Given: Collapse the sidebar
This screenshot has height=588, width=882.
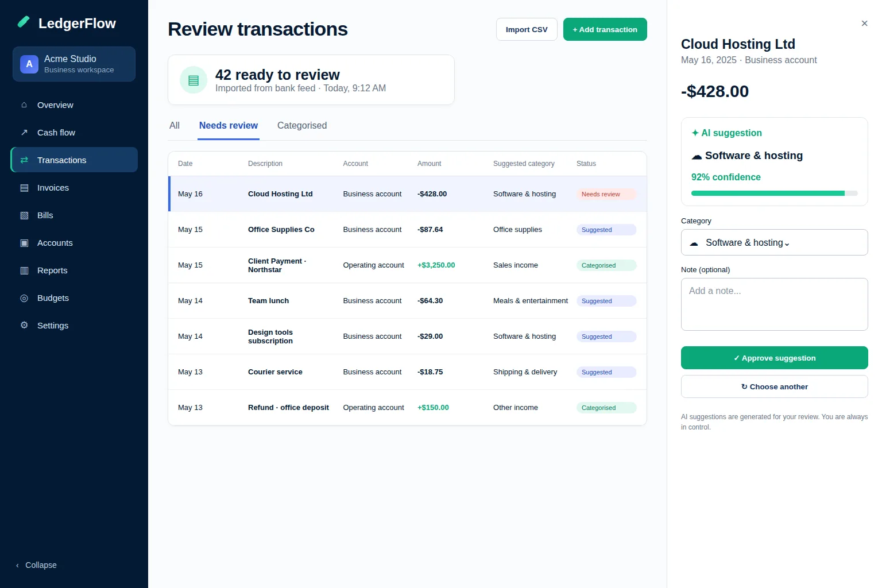Looking at the screenshot, I should [x=37, y=565].
